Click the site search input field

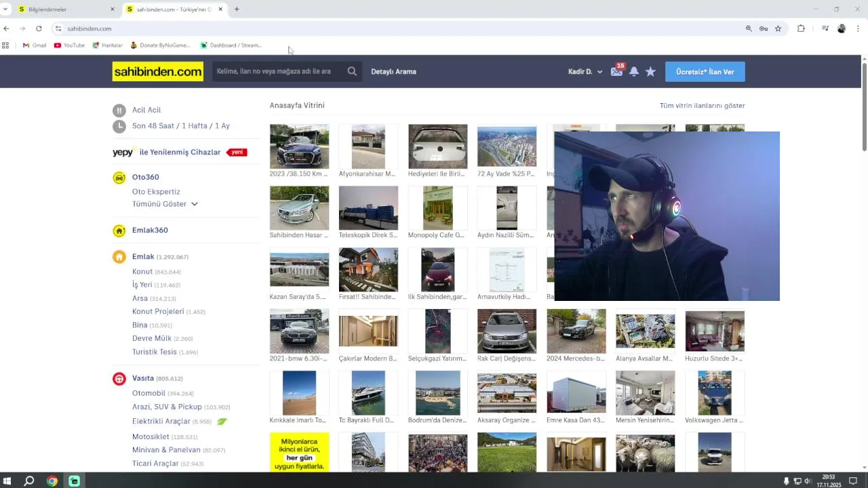coord(279,71)
